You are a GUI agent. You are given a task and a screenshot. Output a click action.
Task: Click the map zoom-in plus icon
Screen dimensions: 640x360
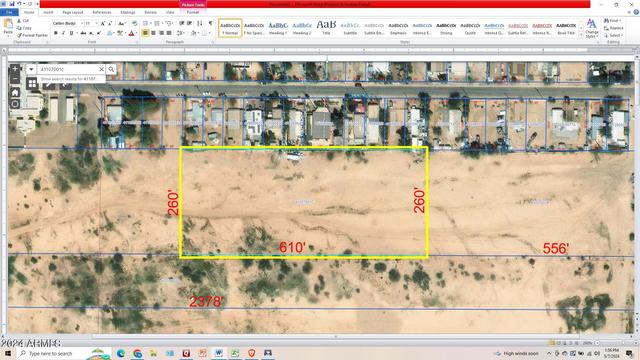[x=15, y=69]
